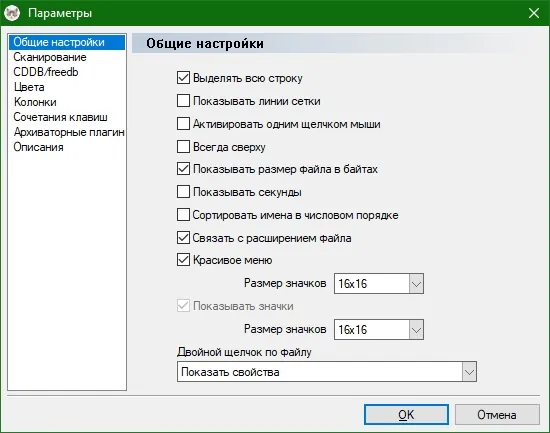Select Общие настройки category
Viewport: 550px width, 433px height.
click(67, 42)
